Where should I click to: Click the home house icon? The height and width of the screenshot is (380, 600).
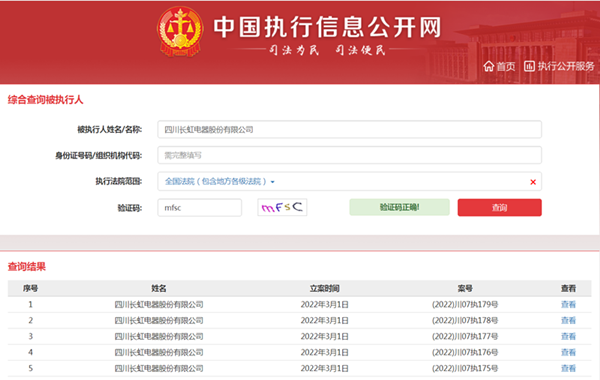[489, 66]
